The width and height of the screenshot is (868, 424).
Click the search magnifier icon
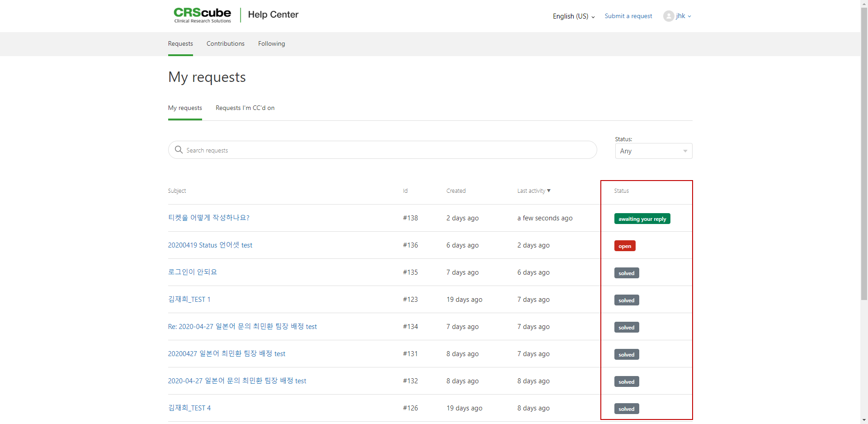click(179, 150)
